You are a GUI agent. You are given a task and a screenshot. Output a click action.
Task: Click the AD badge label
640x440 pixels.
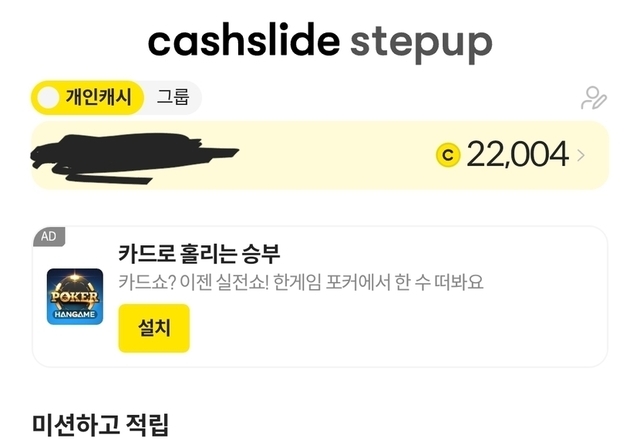point(48,237)
